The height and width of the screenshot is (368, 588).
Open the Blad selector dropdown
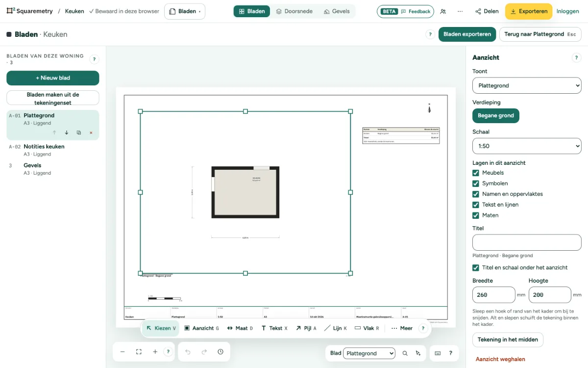coord(369,353)
